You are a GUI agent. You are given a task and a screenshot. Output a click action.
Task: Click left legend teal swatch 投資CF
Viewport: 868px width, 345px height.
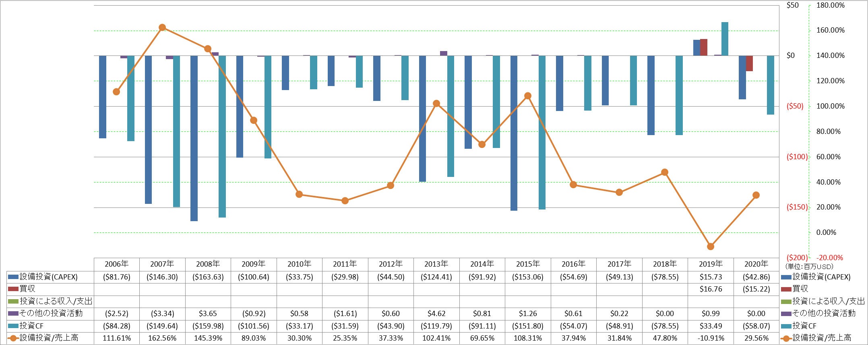tap(13, 326)
